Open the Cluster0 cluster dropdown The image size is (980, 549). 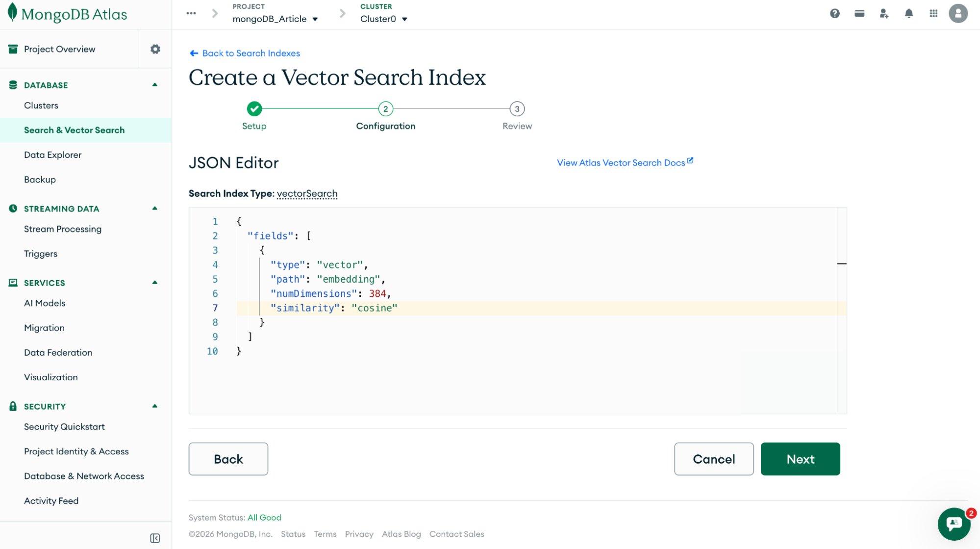(x=383, y=19)
